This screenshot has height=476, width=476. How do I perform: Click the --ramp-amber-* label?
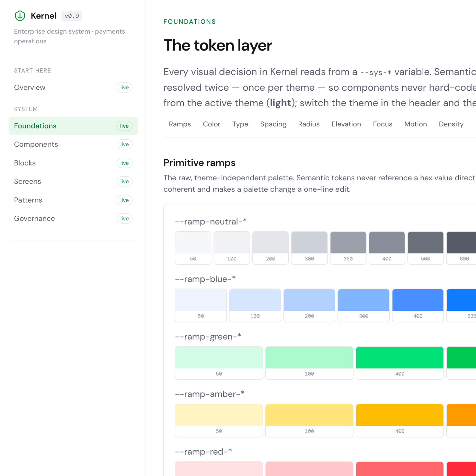pyautogui.click(x=210, y=394)
